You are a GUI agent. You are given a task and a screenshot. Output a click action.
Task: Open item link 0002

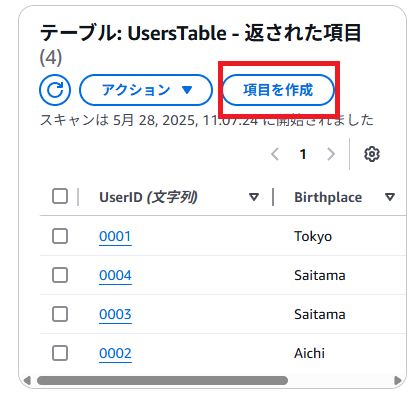(115, 354)
